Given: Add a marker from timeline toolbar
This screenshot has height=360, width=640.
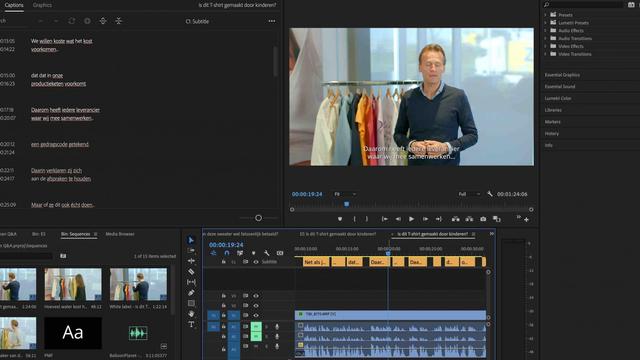Looking at the screenshot, I should 253,253.
